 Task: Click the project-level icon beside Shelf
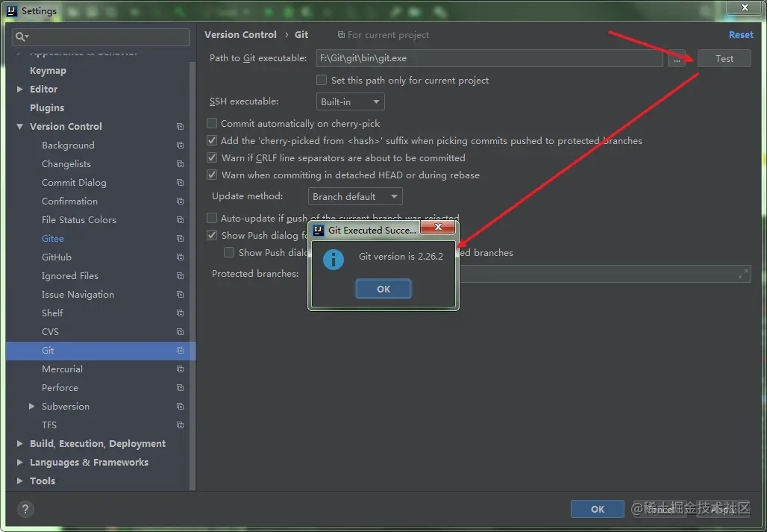click(x=180, y=313)
